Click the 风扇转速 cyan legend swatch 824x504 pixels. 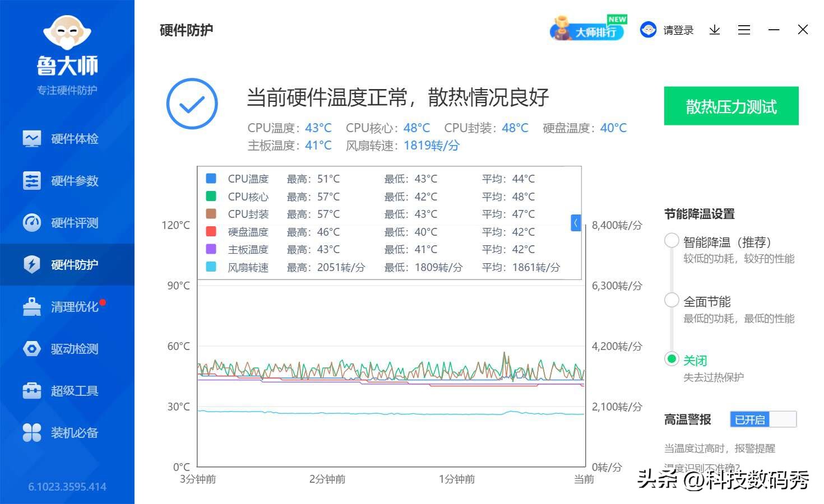pos(211,267)
